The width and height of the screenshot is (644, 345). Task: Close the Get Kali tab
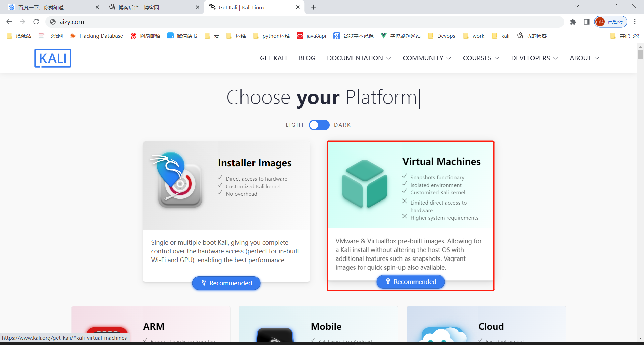click(x=298, y=7)
